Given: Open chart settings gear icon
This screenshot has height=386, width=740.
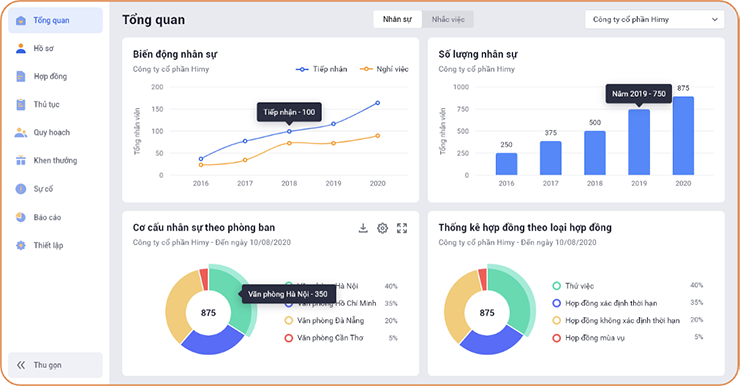Looking at the screenshot, I should click(382, 228).
